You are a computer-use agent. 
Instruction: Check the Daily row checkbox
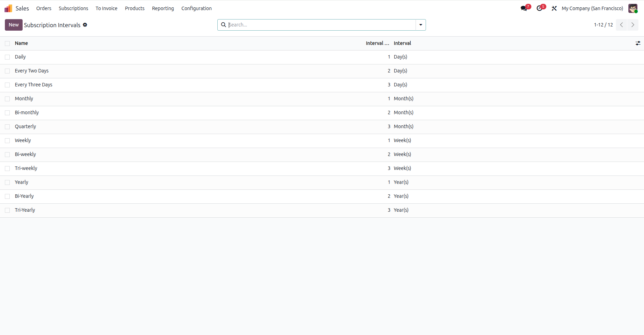click(7, 57)
